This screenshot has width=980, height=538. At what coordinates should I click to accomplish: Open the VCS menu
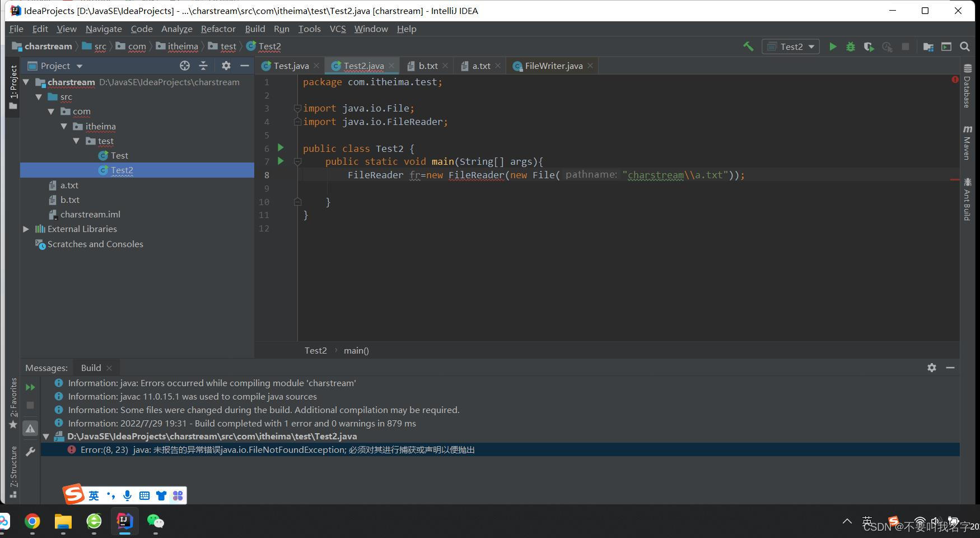[338, 29]
